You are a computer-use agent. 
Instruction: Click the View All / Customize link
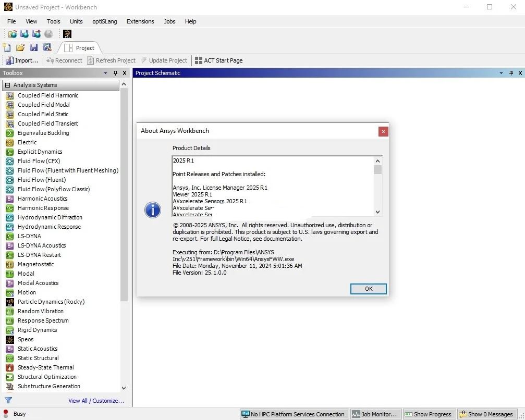(x=96, y=401)
